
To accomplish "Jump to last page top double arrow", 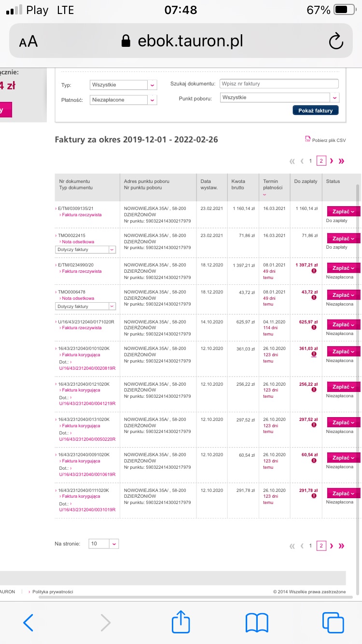I will [x=342, y=161].
